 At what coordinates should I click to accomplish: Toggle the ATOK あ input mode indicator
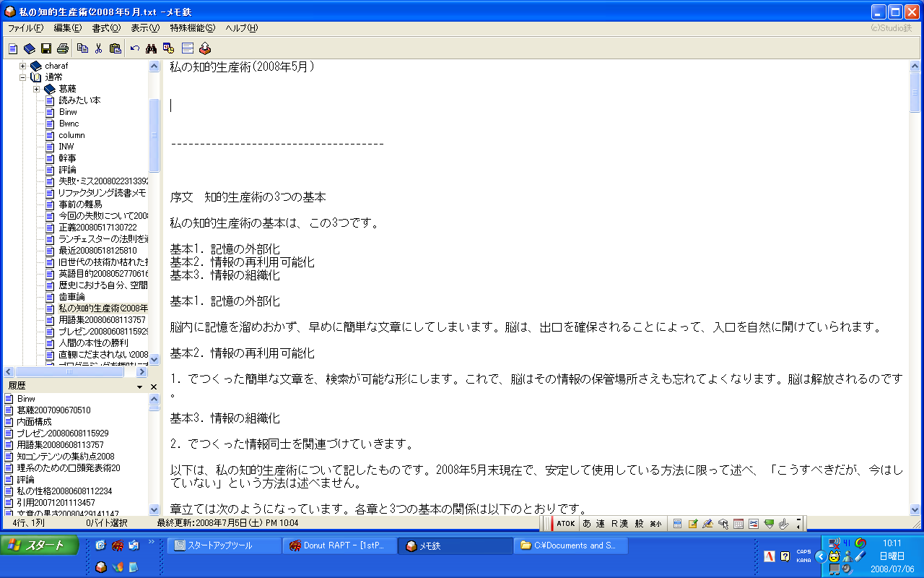[x=587, y=524]
